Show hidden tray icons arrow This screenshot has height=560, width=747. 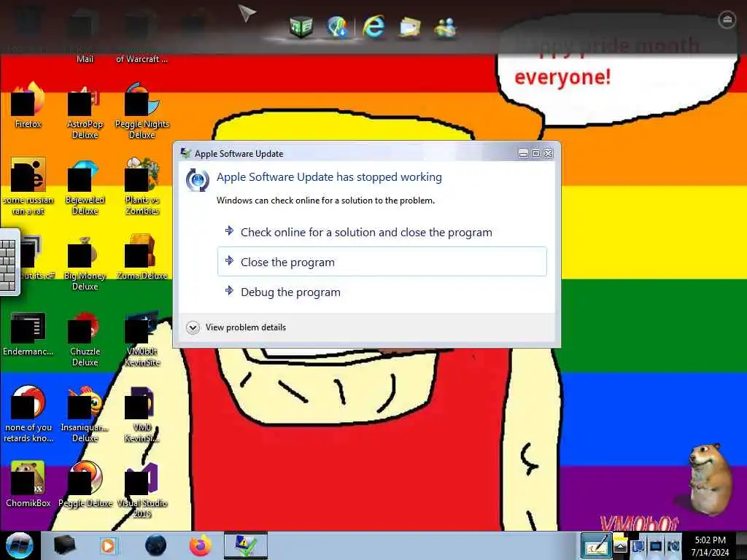[620, 546]
